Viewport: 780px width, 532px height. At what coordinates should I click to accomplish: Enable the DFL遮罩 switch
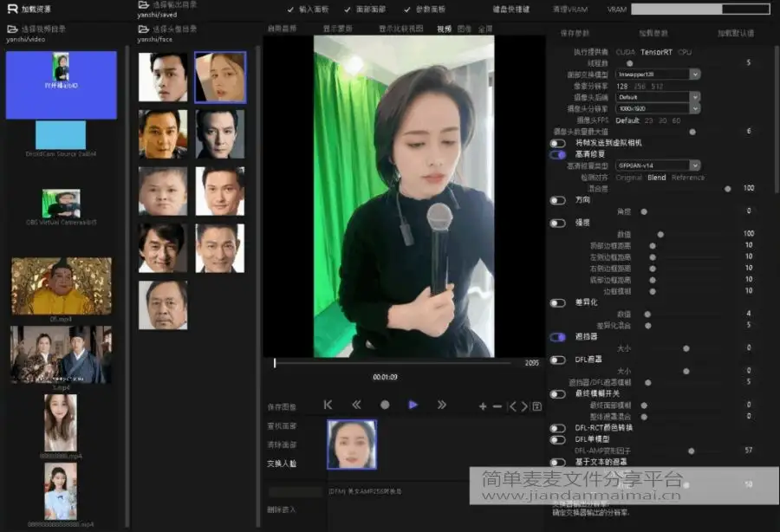[558, 360]
